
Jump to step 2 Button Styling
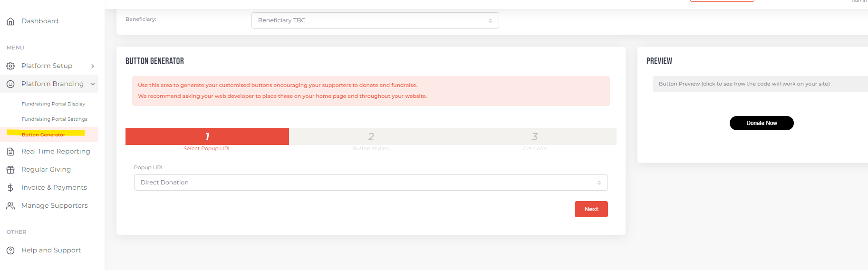click(371, 137)
